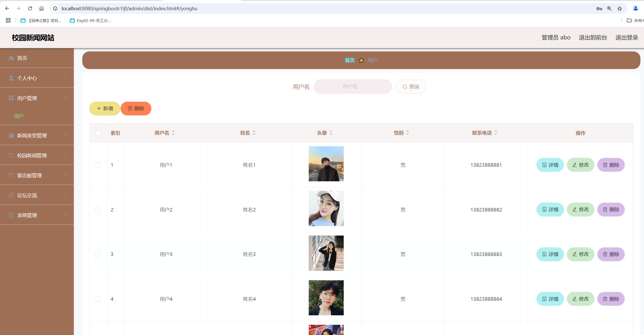This screenshot has width=644, height=335.
Task: Sort by 用户名 column arrows
Action: coord(173,133)
